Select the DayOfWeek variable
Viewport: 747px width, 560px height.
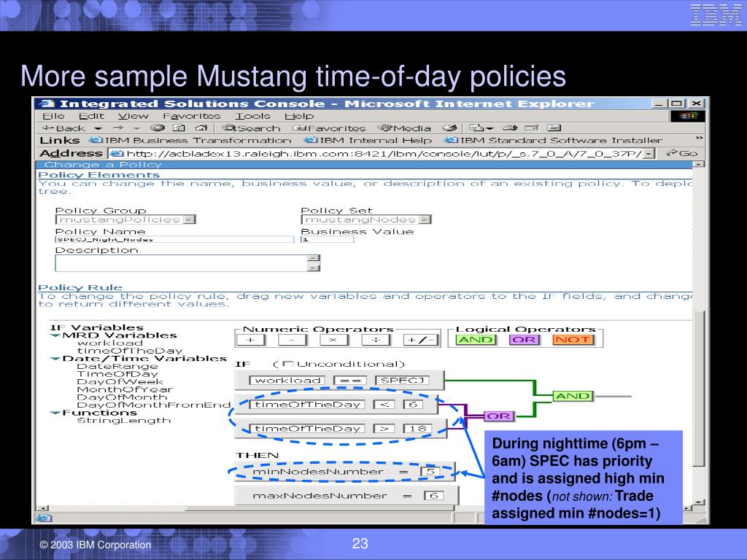pyautogui.click(x=120, y=382)
